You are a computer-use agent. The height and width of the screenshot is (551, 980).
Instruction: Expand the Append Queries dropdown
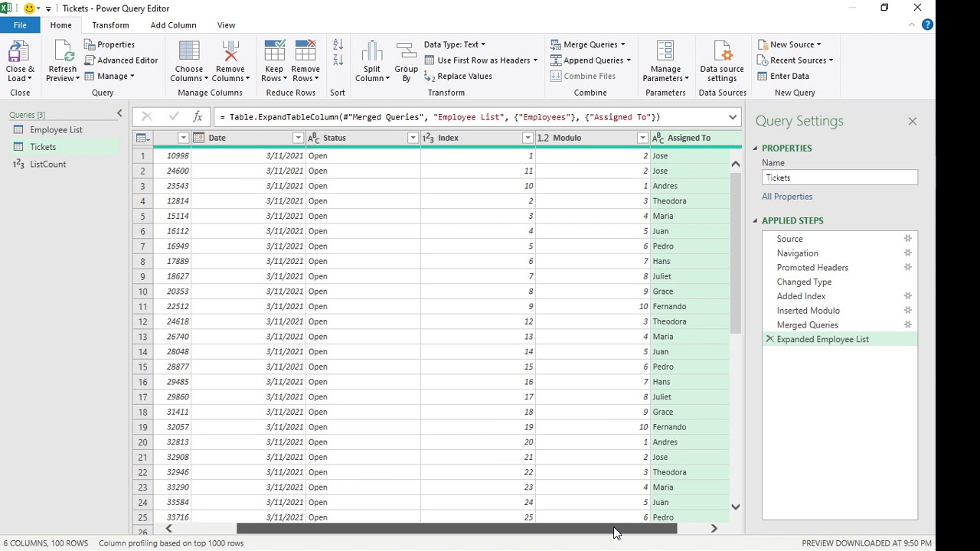point(629,60)
